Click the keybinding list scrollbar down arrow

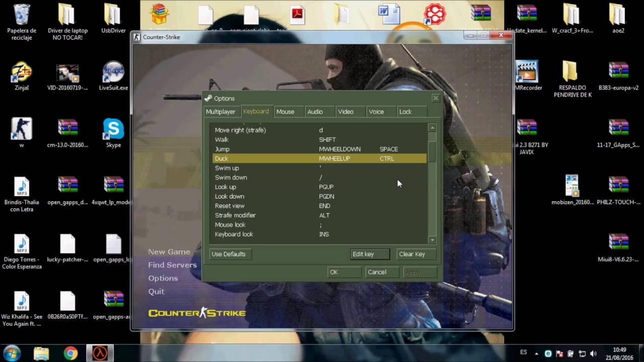[432, 240]
